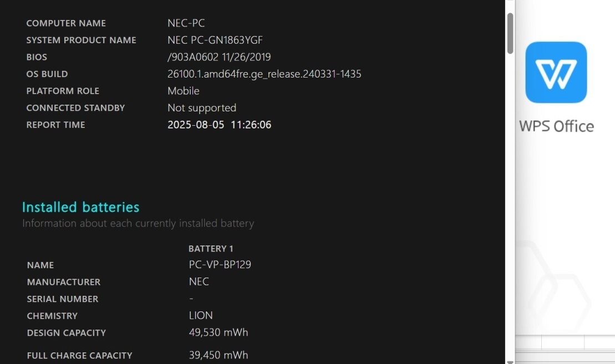Click the scrollbar down arrow
Screen dimensions: 615x364
(510, 362)
